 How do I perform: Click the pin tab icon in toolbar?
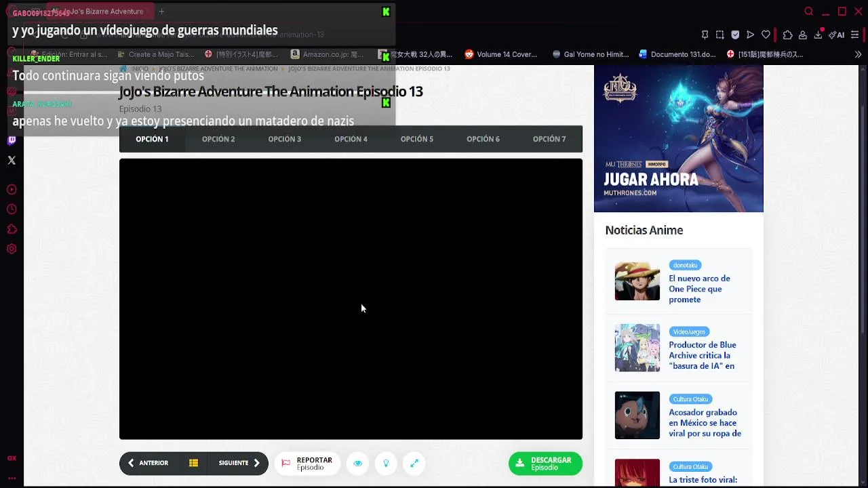point(705,35)
